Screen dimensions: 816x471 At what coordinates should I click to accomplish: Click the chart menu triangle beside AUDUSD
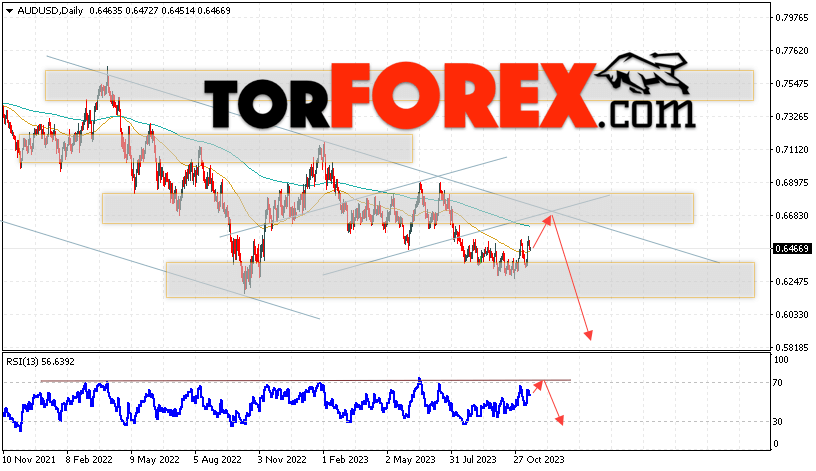(x=9, y=10)
